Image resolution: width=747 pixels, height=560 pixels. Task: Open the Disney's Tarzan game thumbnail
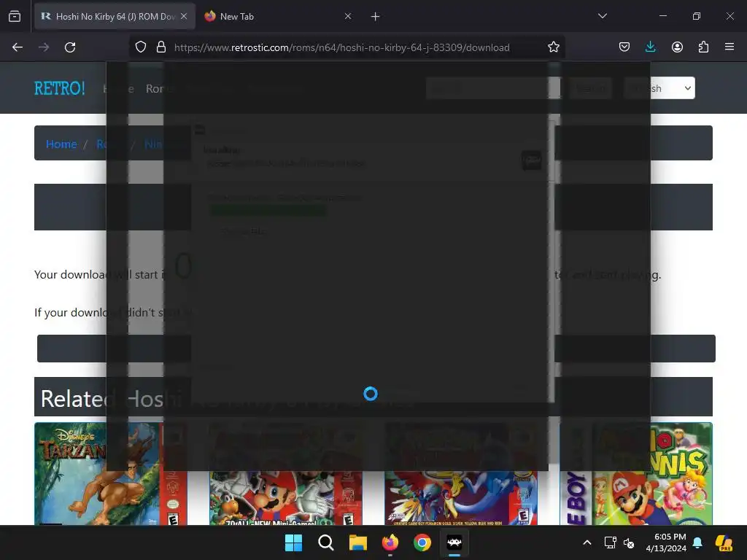(111, 474)
